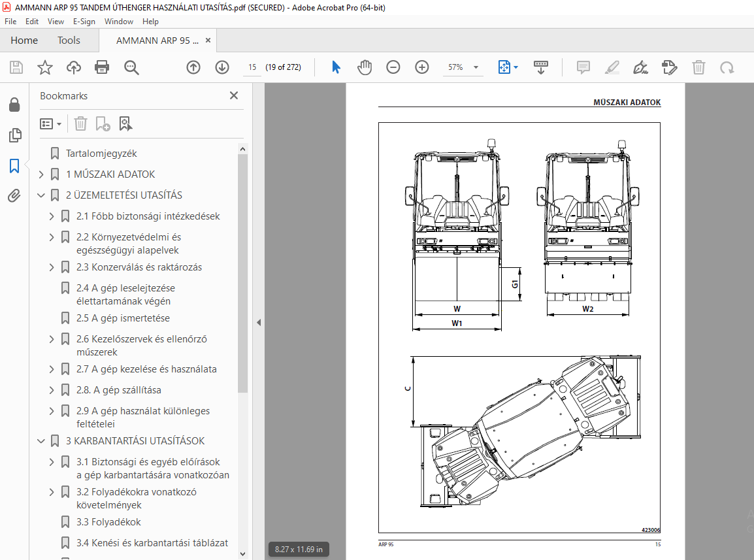Click bookmarks scrollbar up arrow
The height and width of the screenshot is (560, 754).
click(x=242, y=149)
